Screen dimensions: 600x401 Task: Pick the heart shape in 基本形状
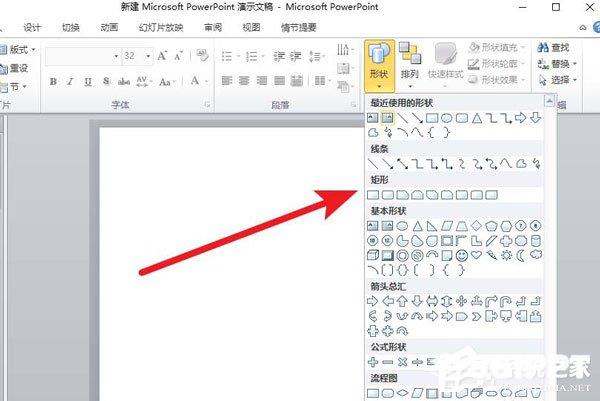476,255
